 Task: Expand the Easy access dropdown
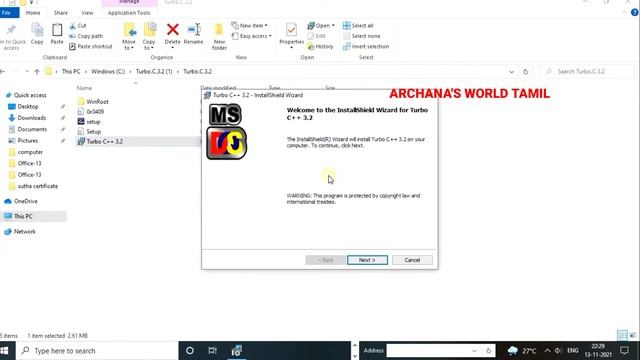251,36
